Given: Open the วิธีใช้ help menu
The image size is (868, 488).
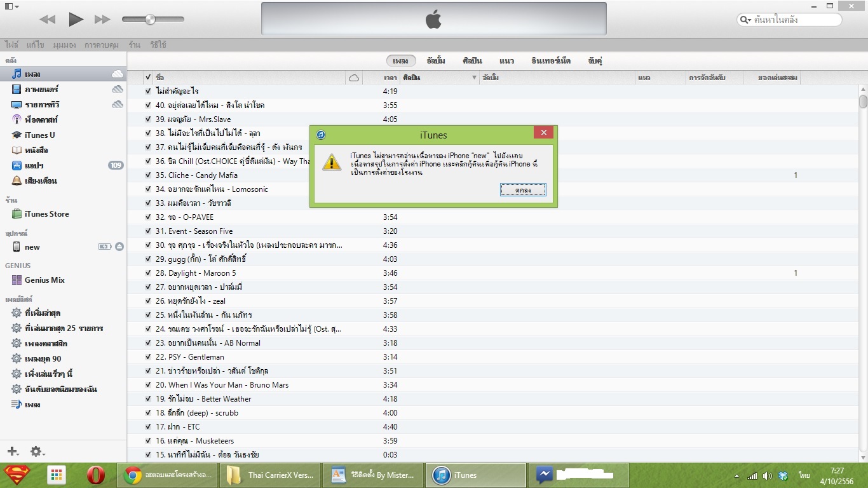Looking at the screenshot, I should [x=158, y=45].
